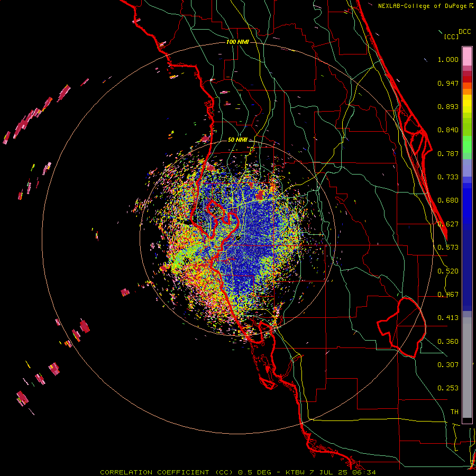Click the 0.733 scale value
Screen dimensions: 476x476
pyautogui.click(x=448, y=177)
